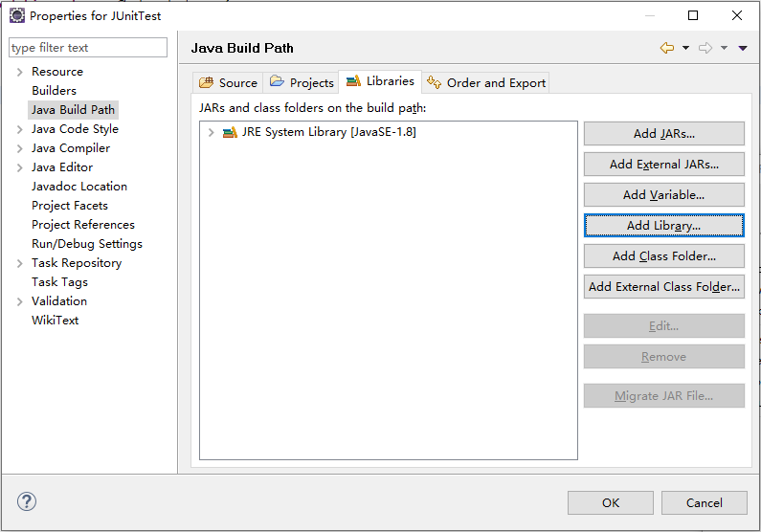Click the forward navigation arrow icon
The height and width of the screenshot is (532, 761).
point(705,48)
